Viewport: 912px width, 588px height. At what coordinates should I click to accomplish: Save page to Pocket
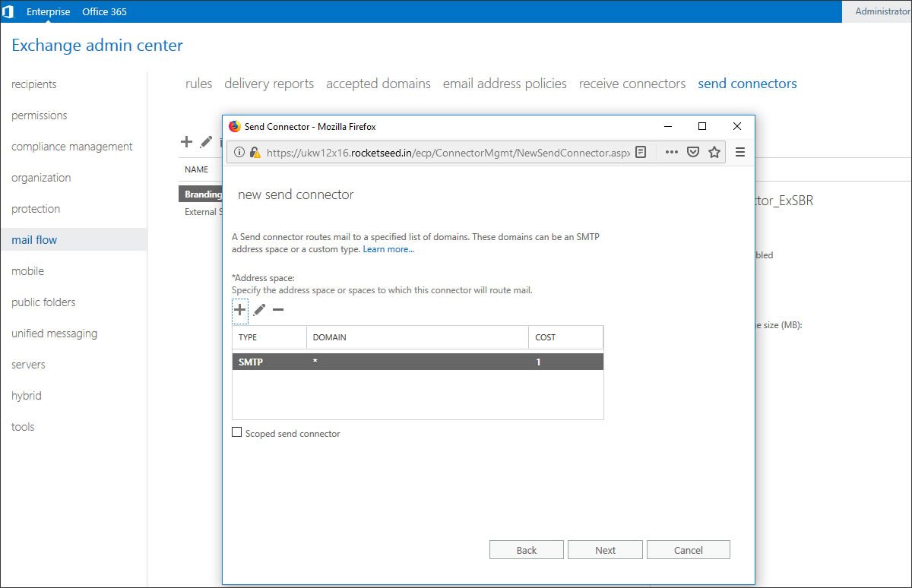[692, 152]
